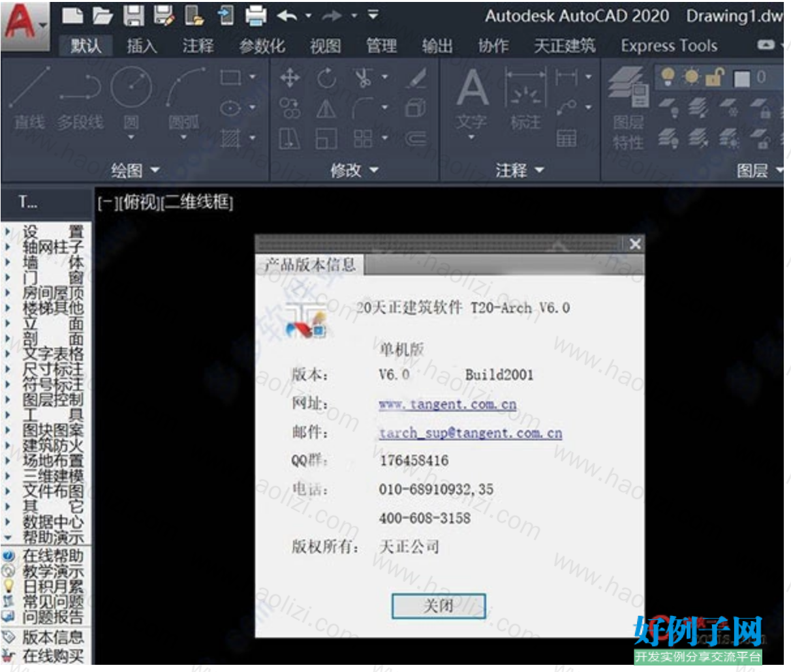The width and height of the screenshot is (791, 672).
Task: Click the 关闭 button in dialog
Action: tap(439, 605)
